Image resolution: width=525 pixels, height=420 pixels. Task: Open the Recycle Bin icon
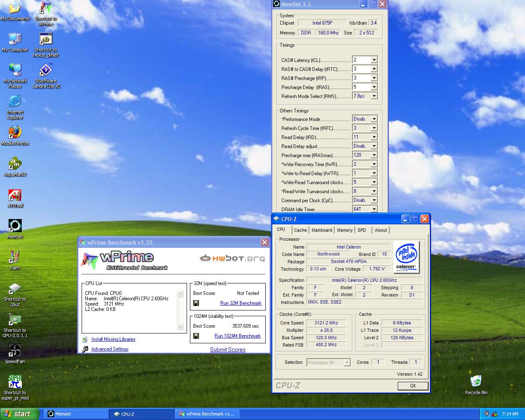pyautogui.click(x=476, y=385)
